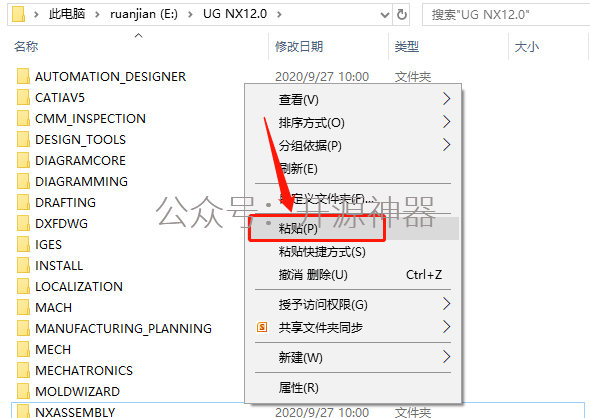The image size is (590, 418).
Task: Select the CATIAV5 folder name
Action: point(60,98)
